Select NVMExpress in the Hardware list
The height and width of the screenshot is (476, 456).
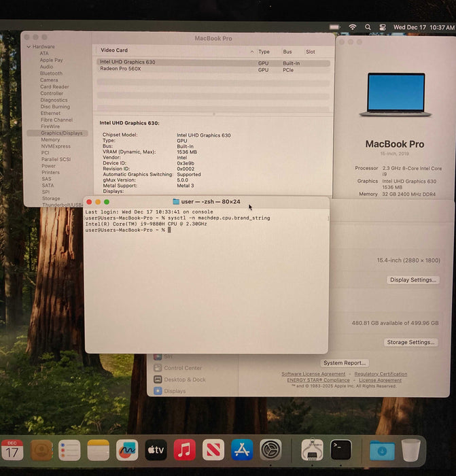pos(56,146)
